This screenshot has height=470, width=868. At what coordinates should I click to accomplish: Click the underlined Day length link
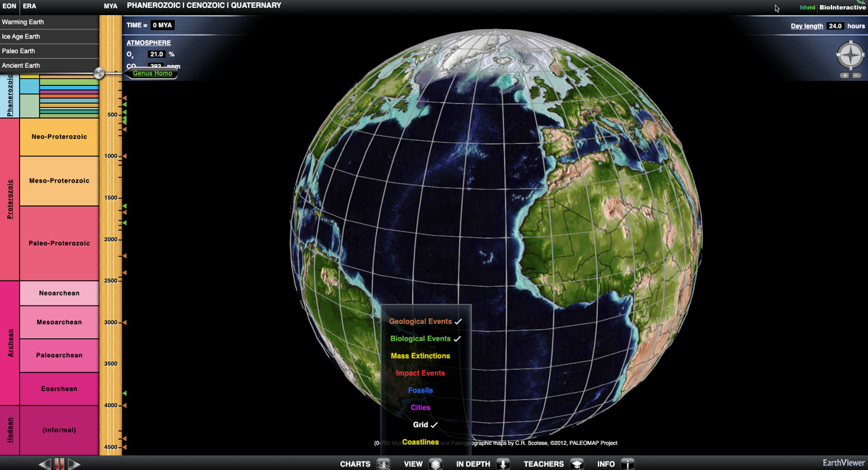(x=808, y=26)
